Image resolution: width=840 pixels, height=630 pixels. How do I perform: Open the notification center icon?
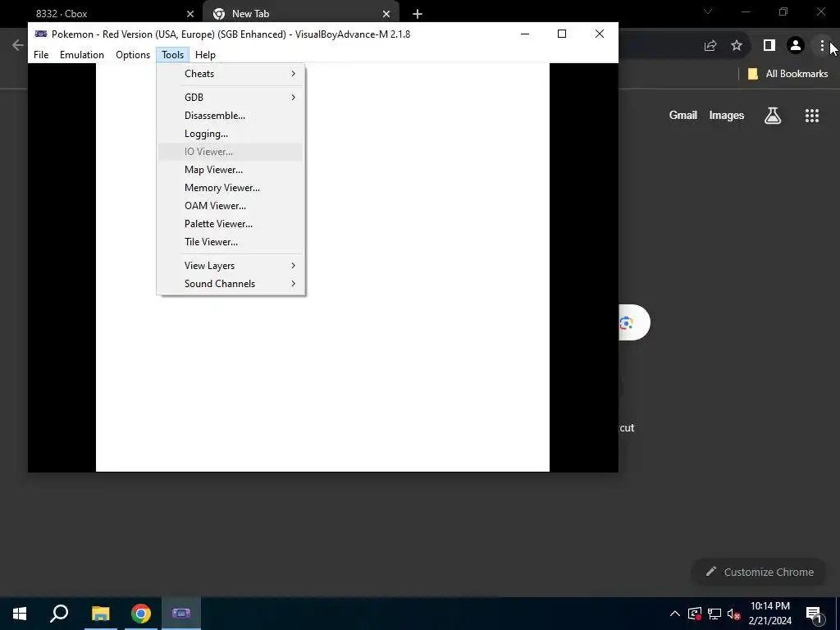point(814,614)
